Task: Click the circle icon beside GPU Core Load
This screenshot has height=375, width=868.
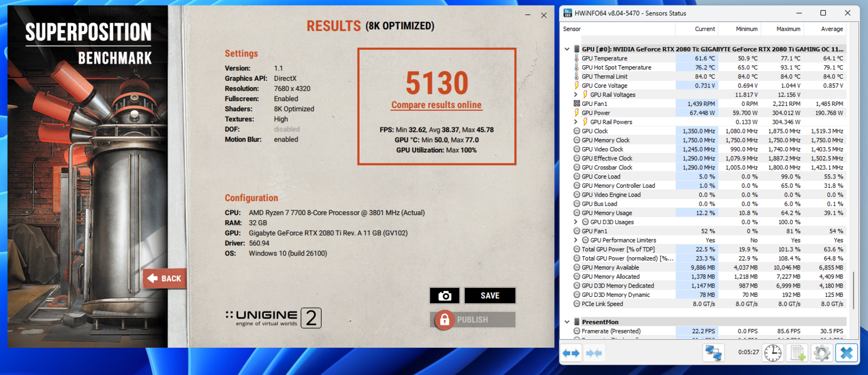Action: (x=577, y=176)
